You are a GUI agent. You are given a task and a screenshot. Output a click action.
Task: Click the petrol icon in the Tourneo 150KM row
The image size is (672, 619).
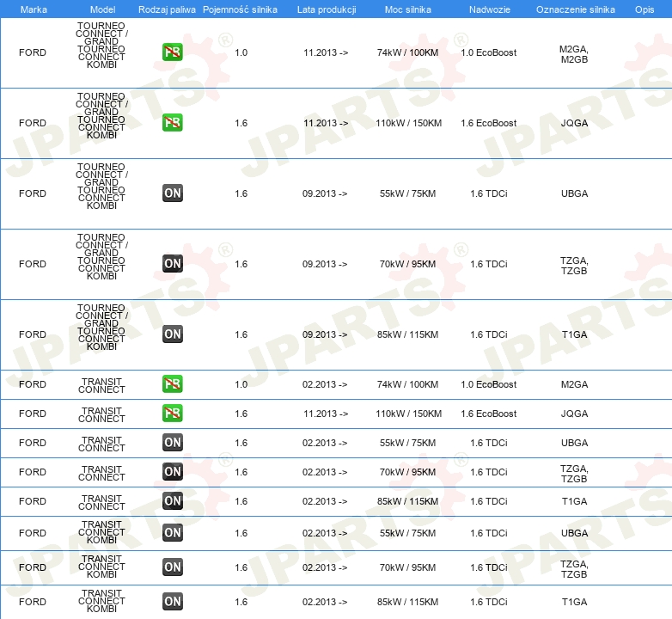(172, 123)
